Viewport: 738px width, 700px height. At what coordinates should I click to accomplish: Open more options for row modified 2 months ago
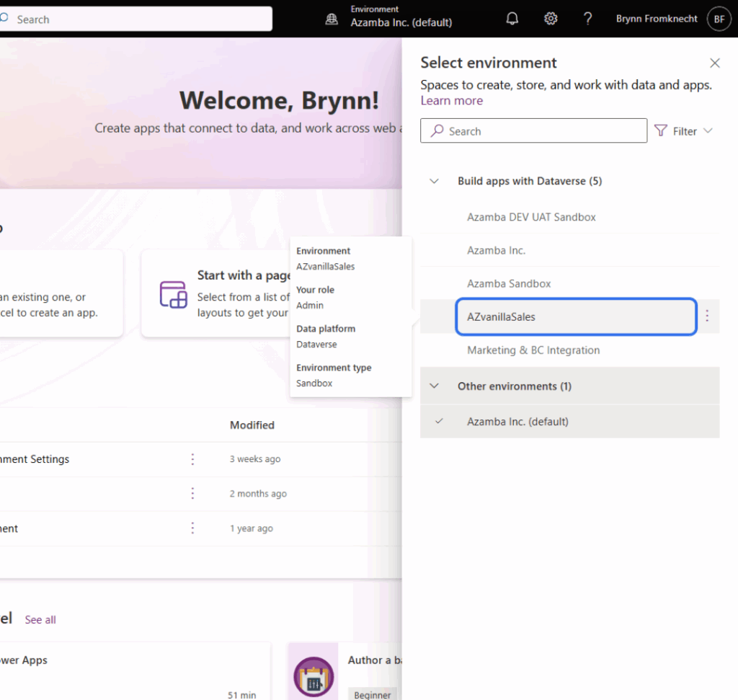(x=192, y=494)
